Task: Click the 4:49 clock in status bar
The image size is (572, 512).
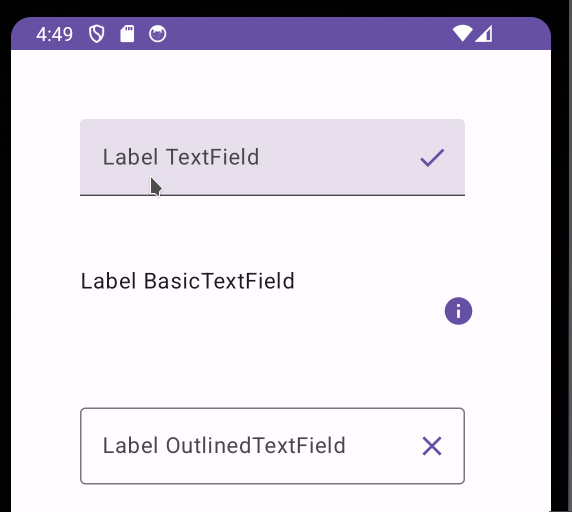Action: point(54,34)
